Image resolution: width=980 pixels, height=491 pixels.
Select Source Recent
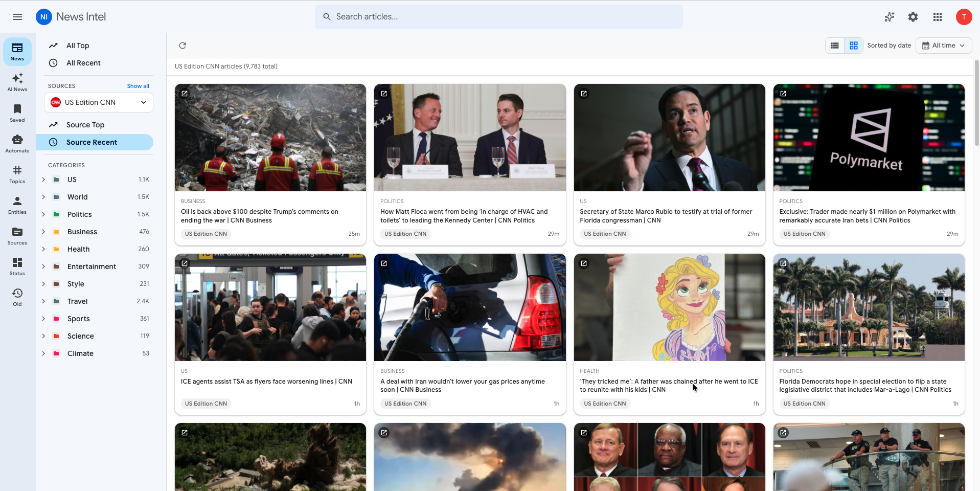[x=95, y=142]
